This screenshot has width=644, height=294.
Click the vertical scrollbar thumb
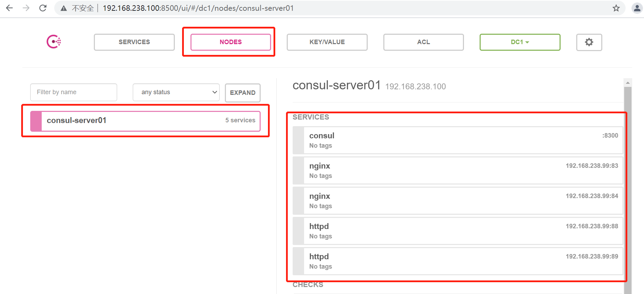coord(628,190)
